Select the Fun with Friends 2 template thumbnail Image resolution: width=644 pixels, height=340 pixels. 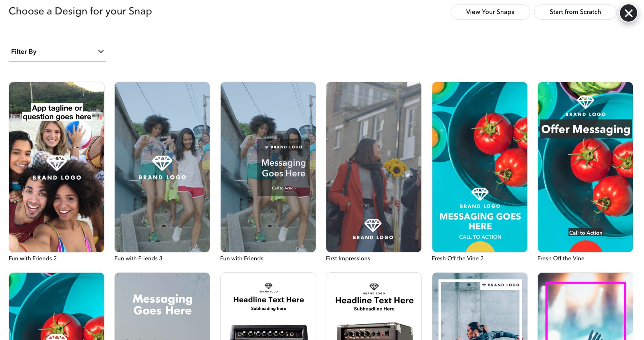coord(57,167)
